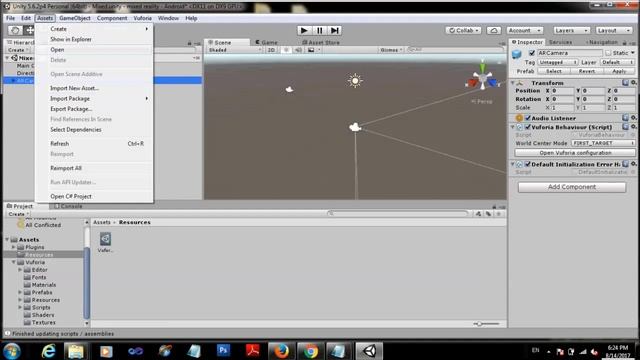Open Import Package submenu

[94, 98]
